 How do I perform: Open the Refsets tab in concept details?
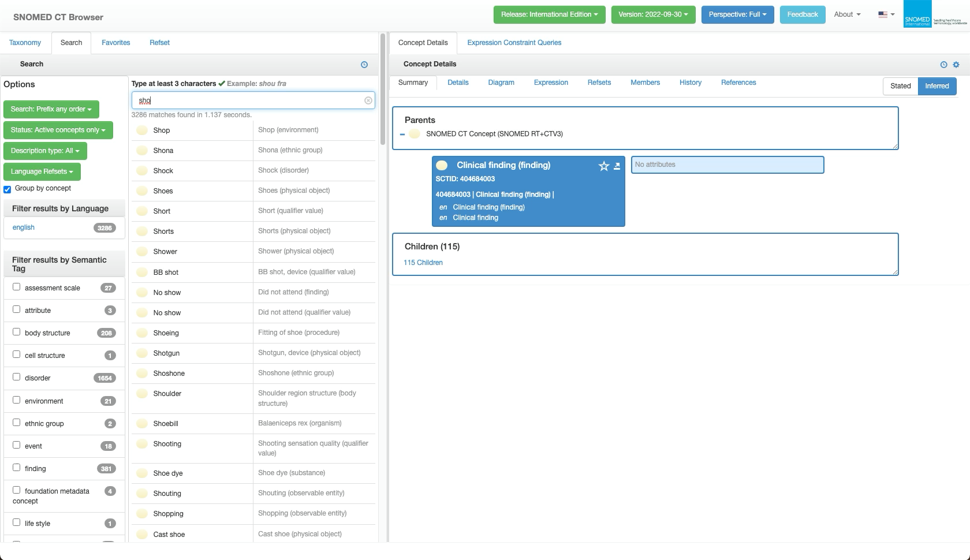(599, 83)
